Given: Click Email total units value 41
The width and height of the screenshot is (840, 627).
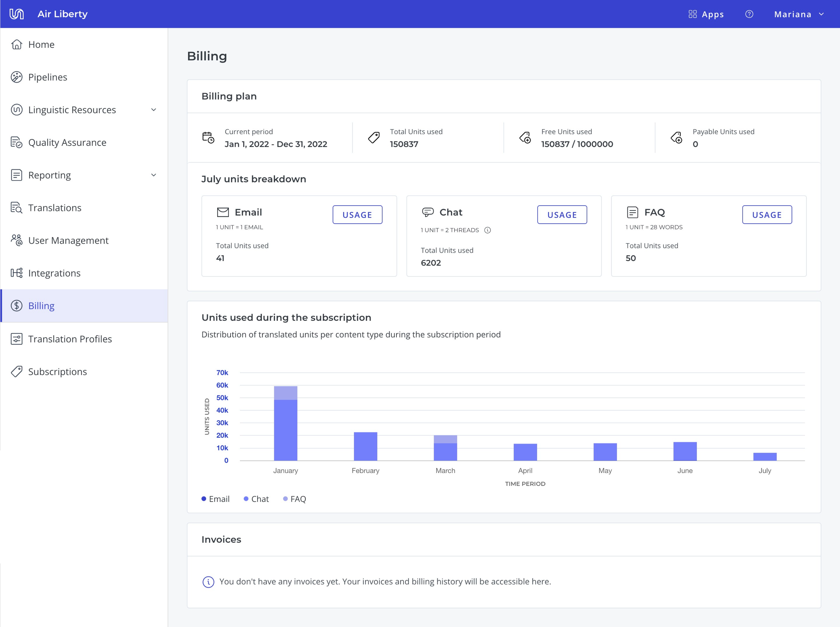Looking at the screenshot, I should (x=220, y=258).
